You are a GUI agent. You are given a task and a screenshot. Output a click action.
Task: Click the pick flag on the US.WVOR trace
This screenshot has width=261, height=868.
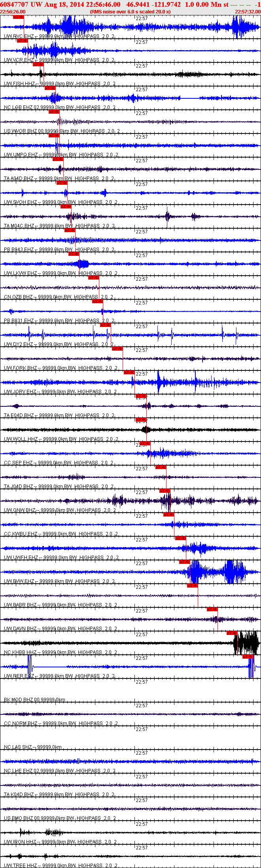54,112
